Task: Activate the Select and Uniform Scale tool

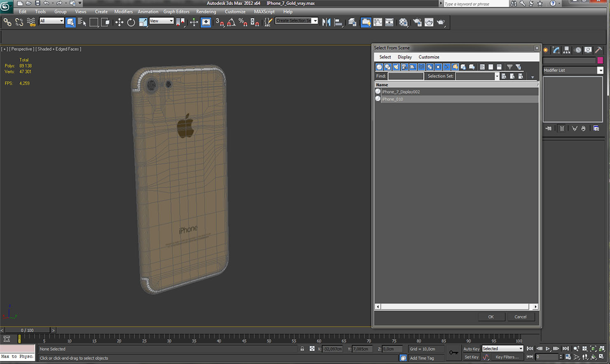Action: click(143, 22)
